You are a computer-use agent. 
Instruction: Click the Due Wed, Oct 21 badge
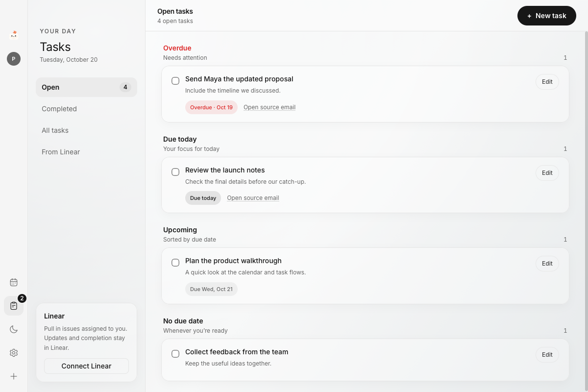coord(211,289)
